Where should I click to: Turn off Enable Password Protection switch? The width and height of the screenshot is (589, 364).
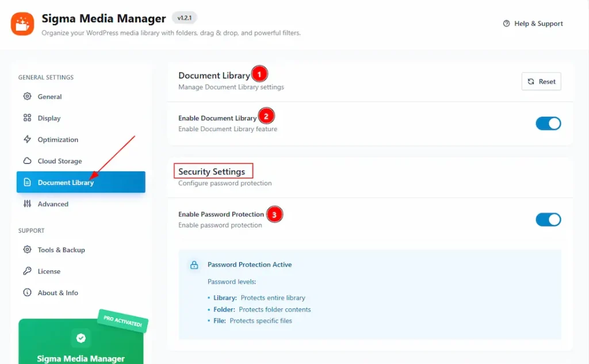pos(548,220)
